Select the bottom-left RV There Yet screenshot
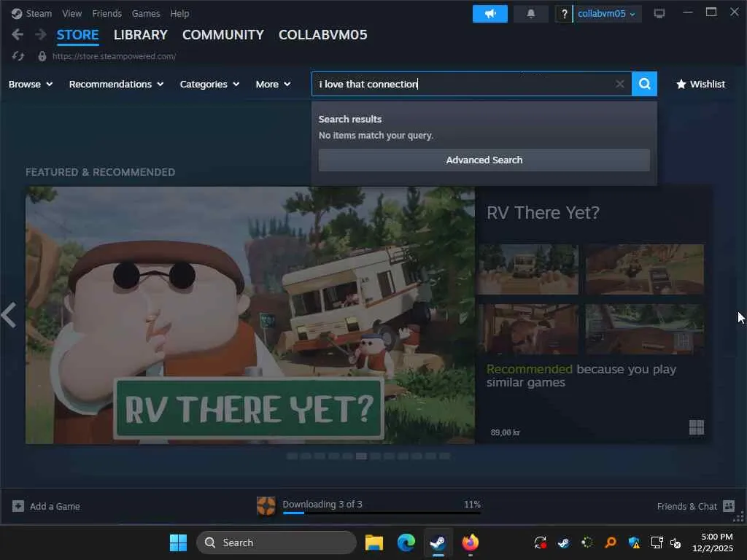The width and height of the screenshot is (747, 560). 528,329
